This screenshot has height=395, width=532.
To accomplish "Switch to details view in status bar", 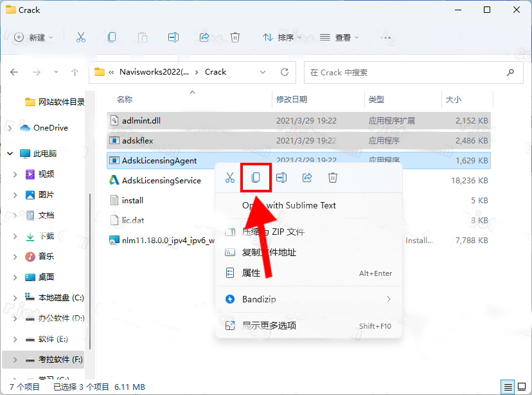I will pyautogui.click(x=508, y=387).
